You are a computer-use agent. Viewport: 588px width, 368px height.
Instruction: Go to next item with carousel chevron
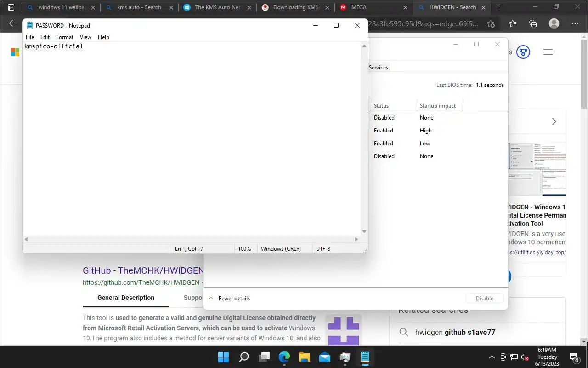click(554, 121)
